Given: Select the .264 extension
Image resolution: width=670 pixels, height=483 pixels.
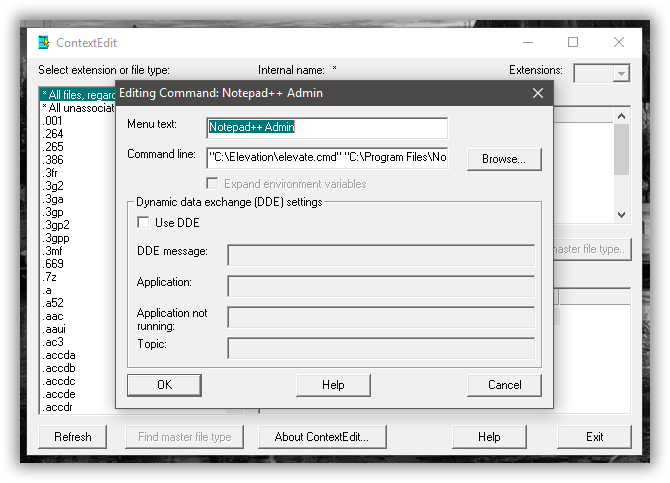Looking at the screenshot, I should (x=53, y=134).
